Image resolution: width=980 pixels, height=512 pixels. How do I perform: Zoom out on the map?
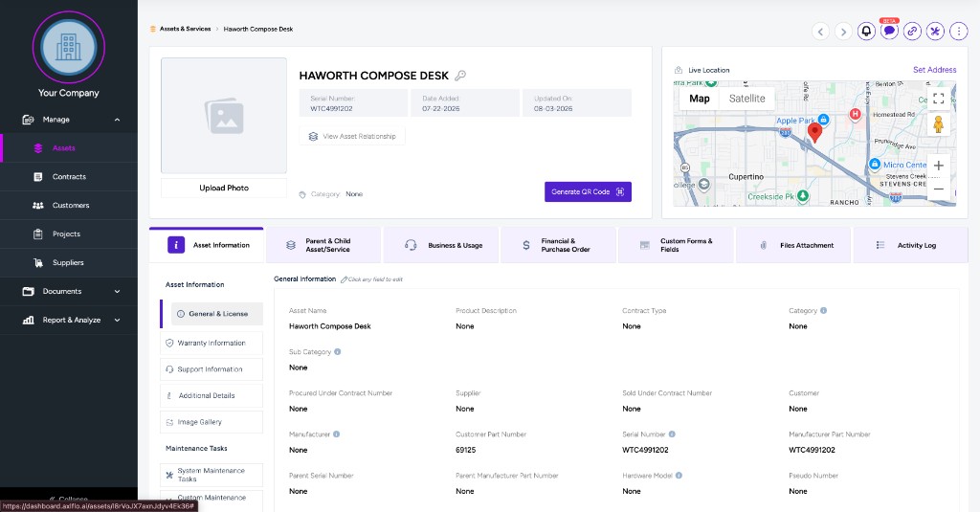click(938, 189)
